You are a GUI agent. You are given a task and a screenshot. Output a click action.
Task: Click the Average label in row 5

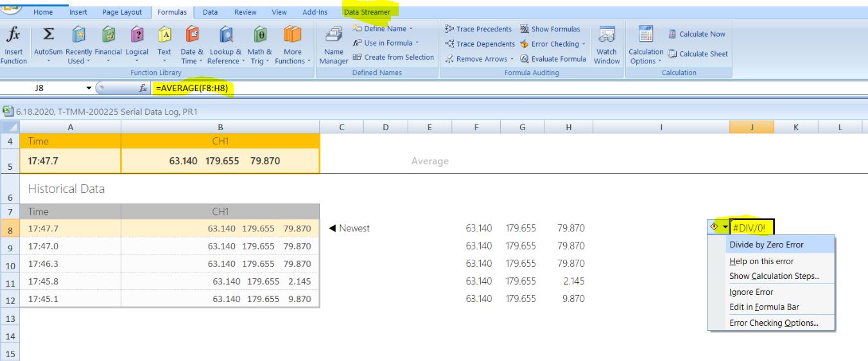click(430, 161)
